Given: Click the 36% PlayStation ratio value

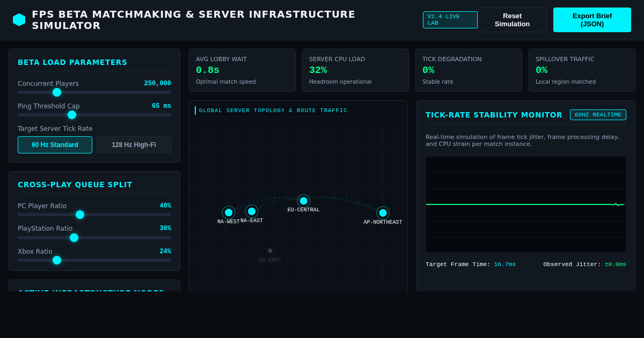Looking at the screenshot, I should click(165, 229).
